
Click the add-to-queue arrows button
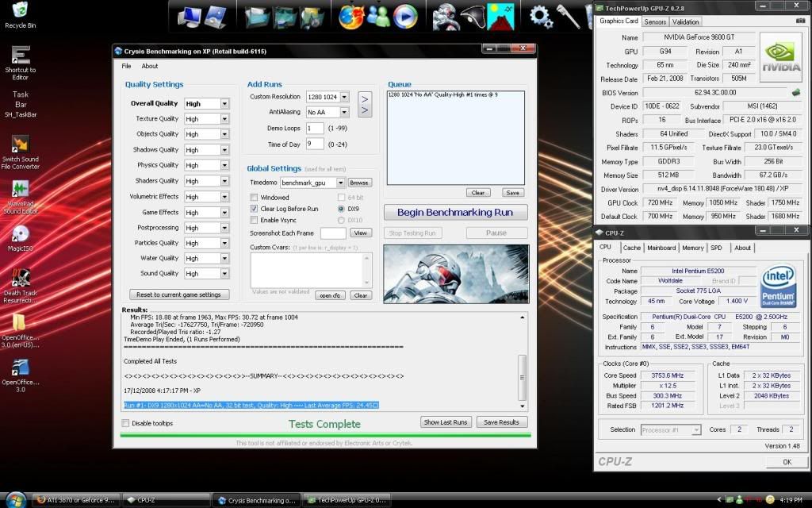coord(365,105)
